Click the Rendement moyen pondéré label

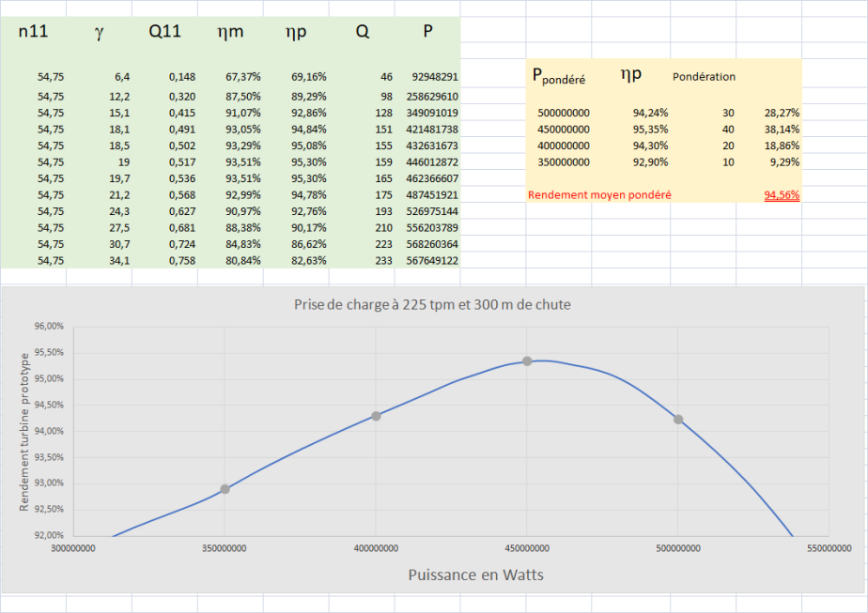tap(599, 195)
